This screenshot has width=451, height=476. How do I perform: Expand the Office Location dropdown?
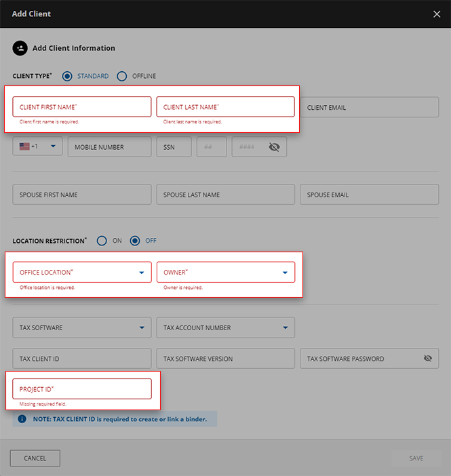coord(141,273)
